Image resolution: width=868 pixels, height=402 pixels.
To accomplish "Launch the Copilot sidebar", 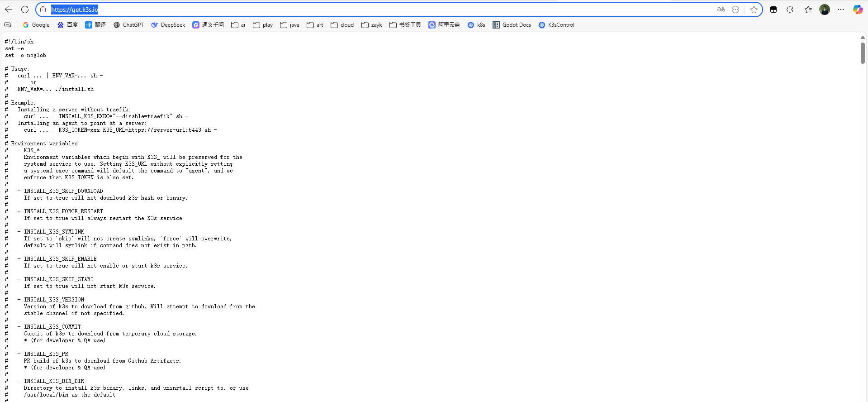I will [858, 10].
